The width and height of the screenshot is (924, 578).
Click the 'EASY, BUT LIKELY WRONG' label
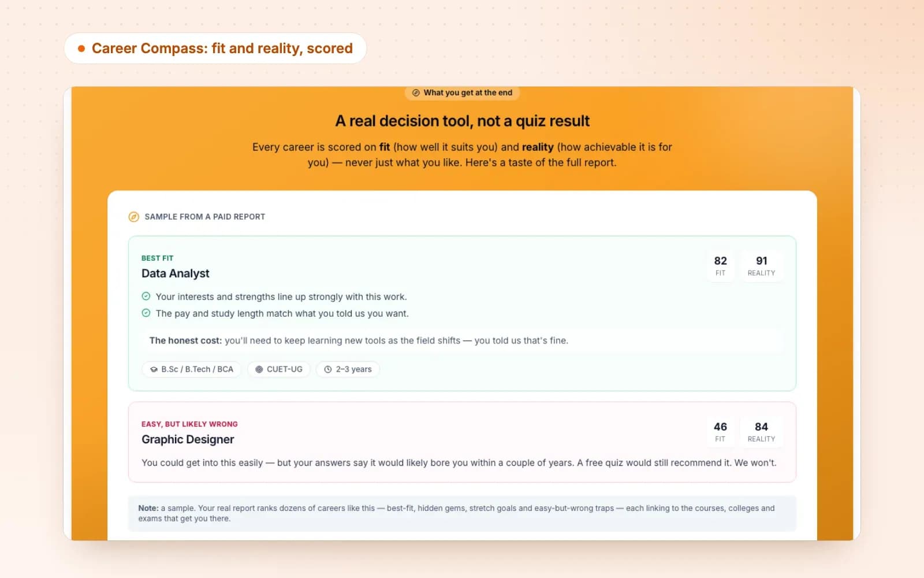click(189, 424)
